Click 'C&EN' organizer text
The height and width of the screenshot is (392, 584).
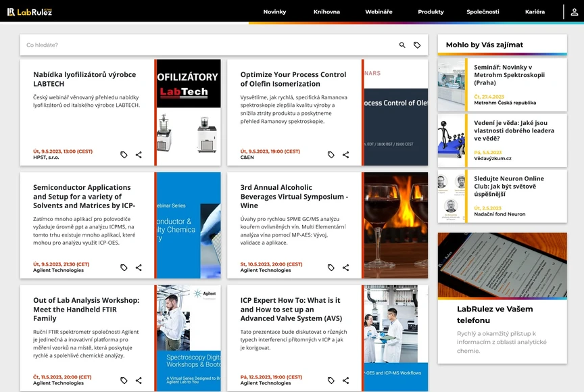pos(247,157)
